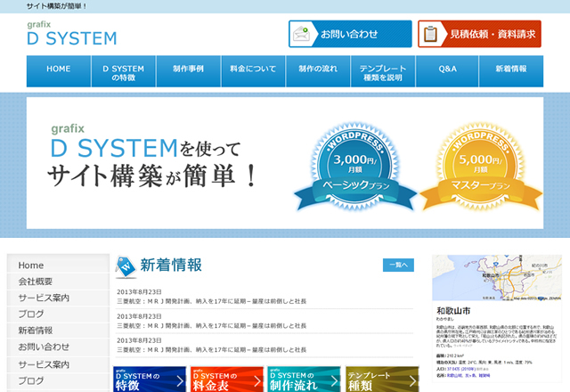Open the Q&A navigation item
The width and height of the screenshot is (570, 392).
[447, 71]
